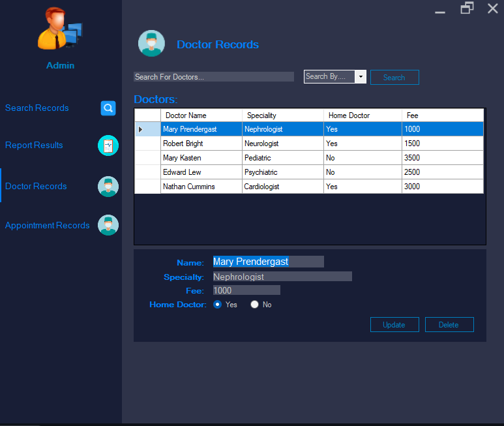Select No for the Home Doctor option
504x426 pixels.
click(254, 305)
